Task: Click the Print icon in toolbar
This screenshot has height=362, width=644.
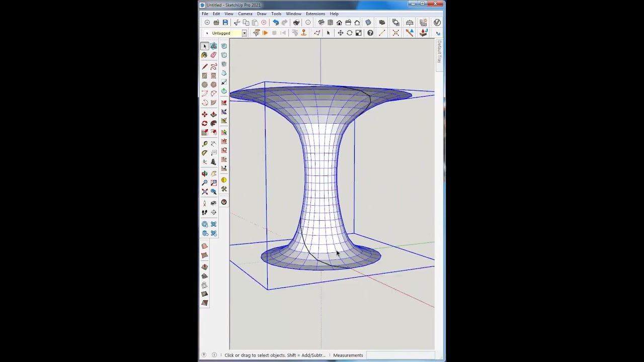Action: 296,23
